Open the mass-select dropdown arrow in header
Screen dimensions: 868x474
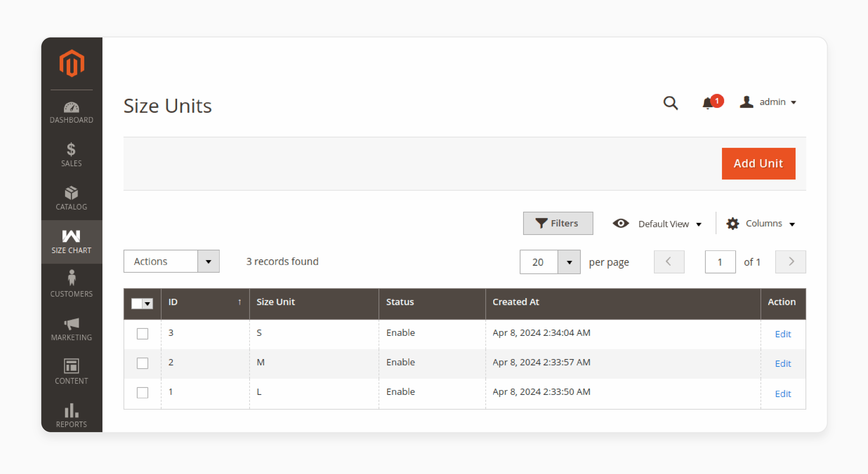point(147,304)
